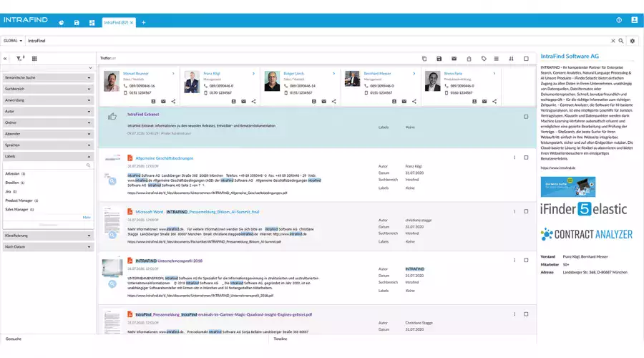Screen dimensions: 644x358
Task: Expand the Sprachen filter
Action: click(48, 145)
